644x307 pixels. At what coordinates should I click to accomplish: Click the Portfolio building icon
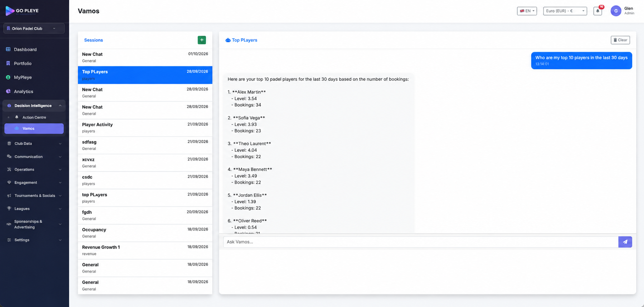(8, 63)
